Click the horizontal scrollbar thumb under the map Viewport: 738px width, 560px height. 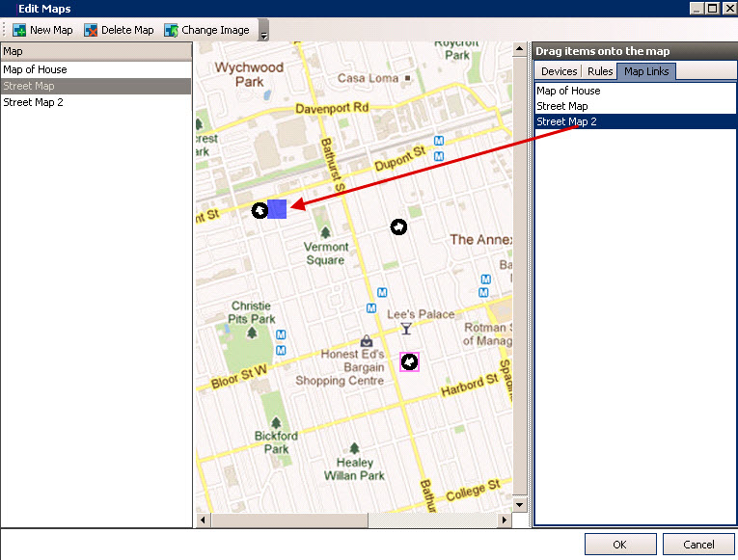pyautogui.click(x=289, y=520)
